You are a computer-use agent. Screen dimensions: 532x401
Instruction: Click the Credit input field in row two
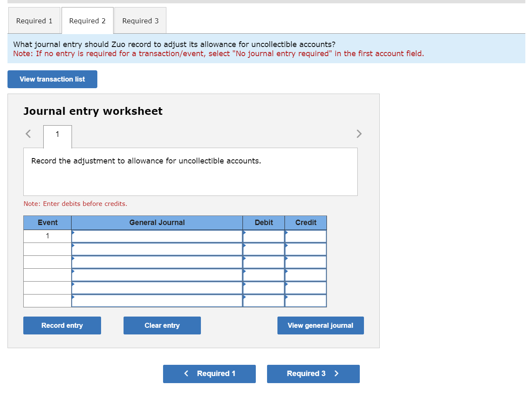[x=307, y=249]
